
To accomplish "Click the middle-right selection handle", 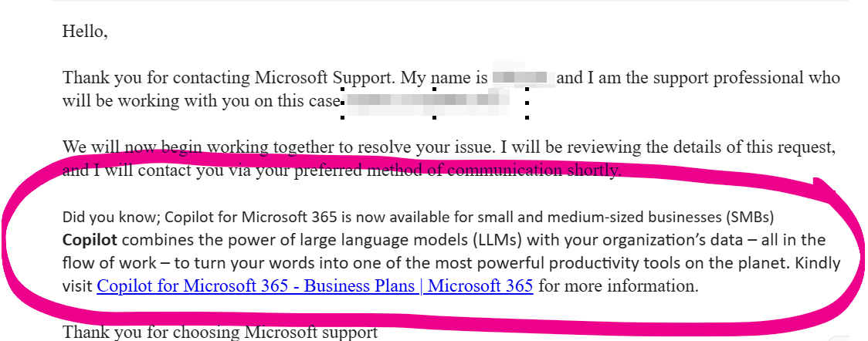I will tap(527, 103).
